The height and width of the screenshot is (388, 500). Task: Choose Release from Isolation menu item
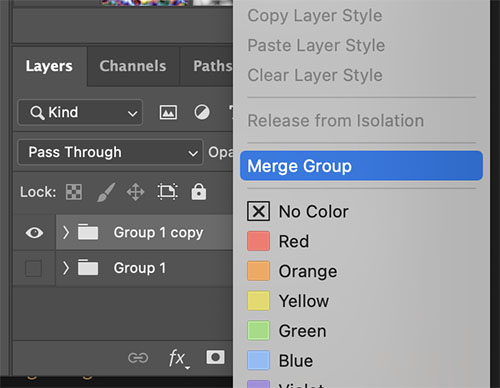336,120
